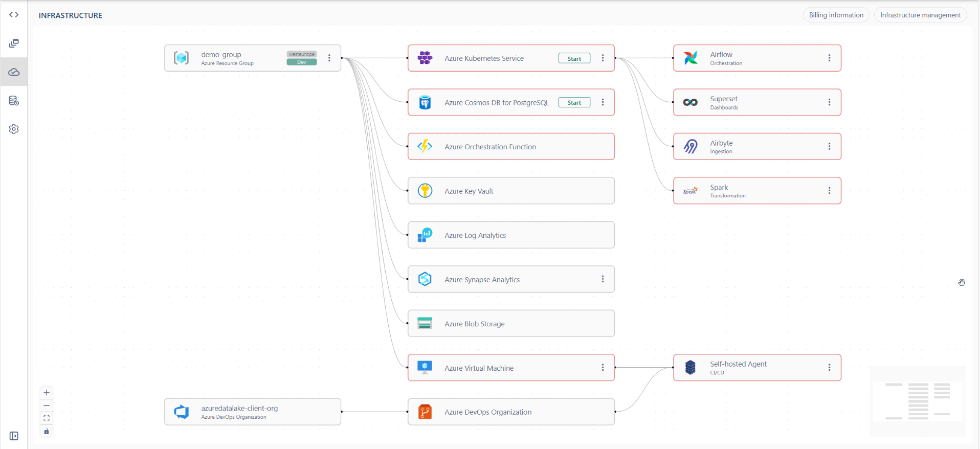Click the code brackets icon in sidebar
980x449 pixels.
(x=14, y=15)
